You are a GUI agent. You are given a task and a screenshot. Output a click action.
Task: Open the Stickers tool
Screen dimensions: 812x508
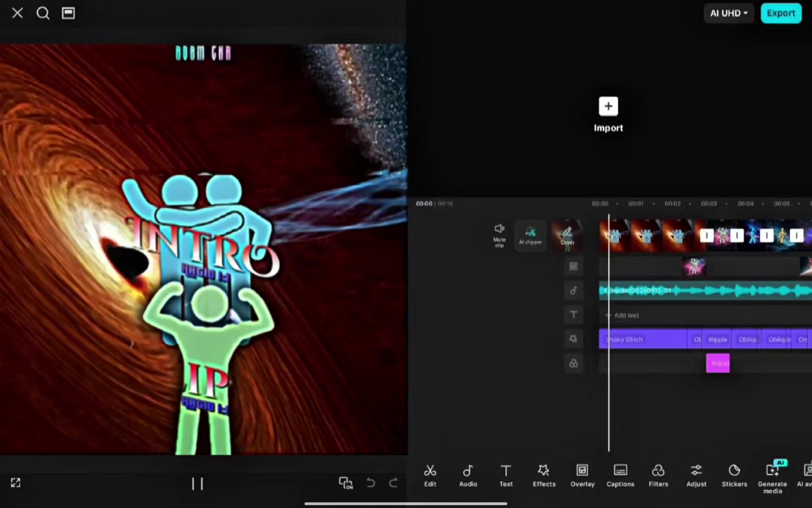tap(734, 476)
